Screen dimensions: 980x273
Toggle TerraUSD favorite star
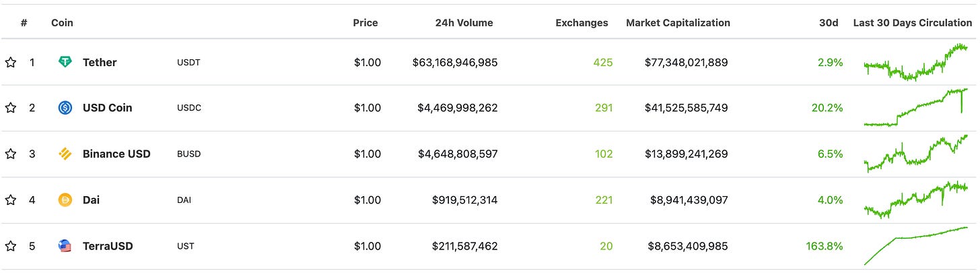point(11,246)
